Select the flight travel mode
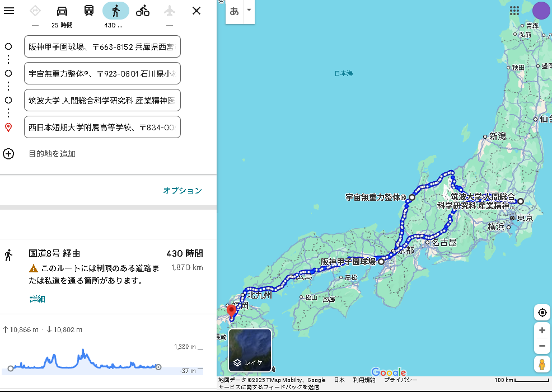Screen dimensions: 552x392 click(169, 11)
